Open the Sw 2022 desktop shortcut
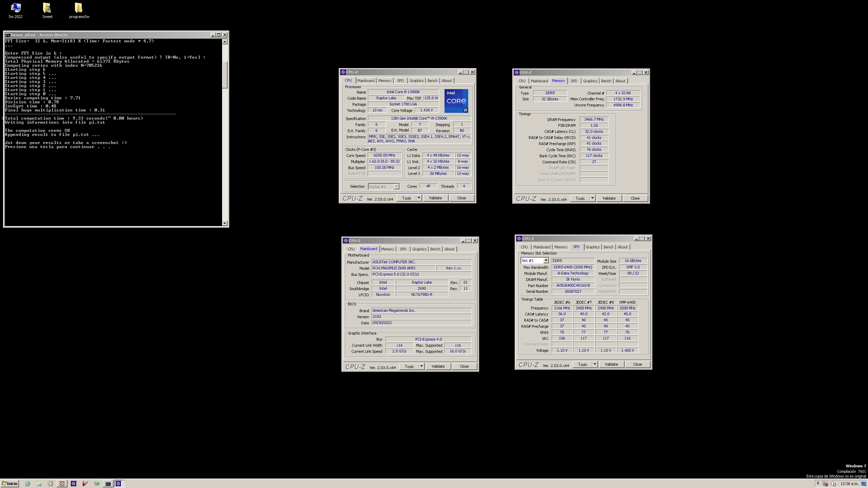Image resolution: width=868 pixels, height=488 pixels. coord(16,10)
